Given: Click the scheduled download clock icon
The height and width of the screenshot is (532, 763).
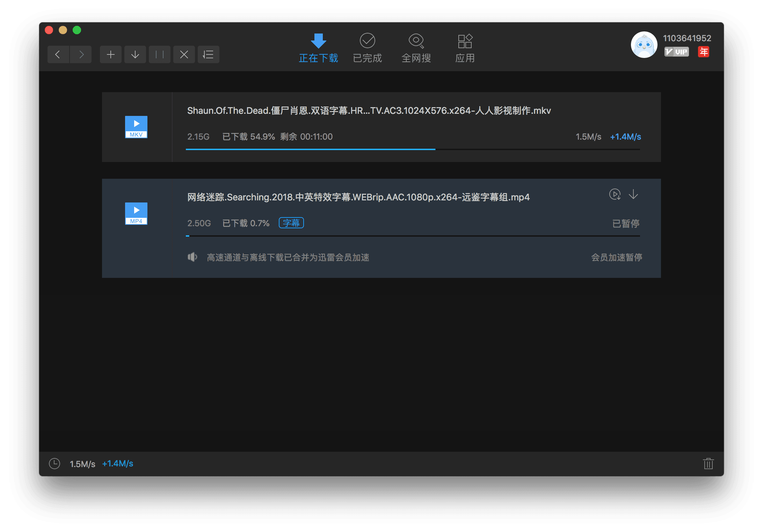Looking at the screenshot, I should coord(54,464).
